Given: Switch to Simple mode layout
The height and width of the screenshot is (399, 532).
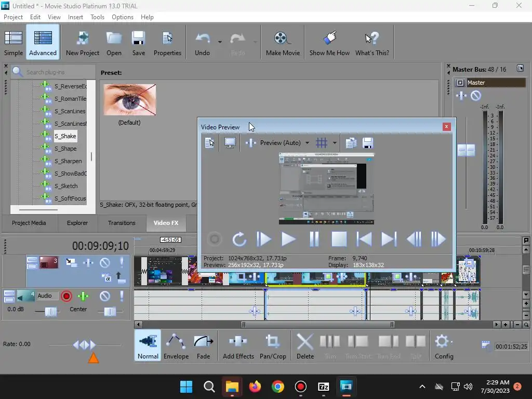Looking at the screenshot, I should (14, 43).
